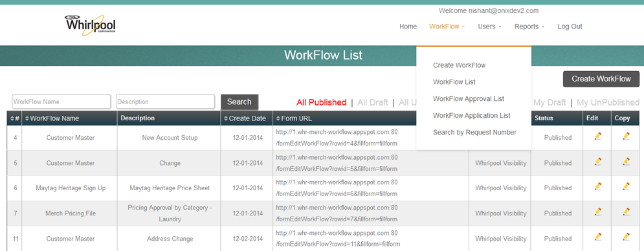Image resolution: width=644 pixels, height=251 pixels.
Task: Edit the New Account Setup workflow row
Action: (598, 136)
